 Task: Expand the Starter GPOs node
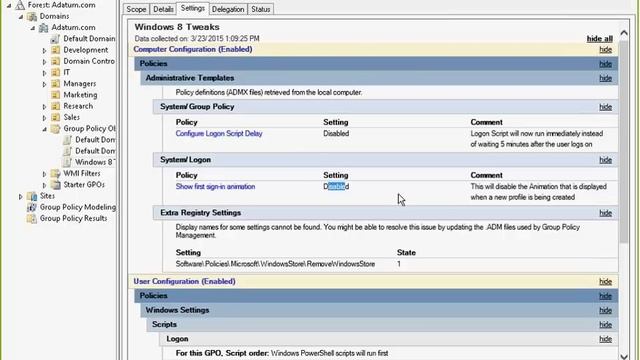44,185
